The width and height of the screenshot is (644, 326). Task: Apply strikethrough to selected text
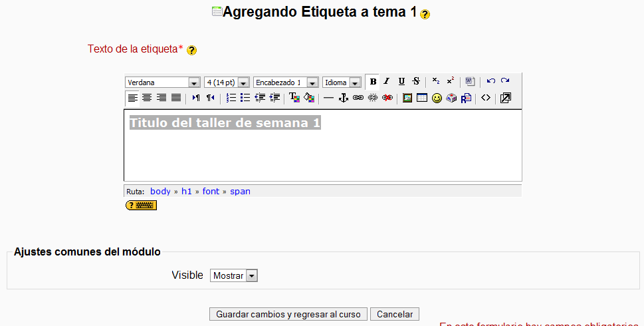416,82
